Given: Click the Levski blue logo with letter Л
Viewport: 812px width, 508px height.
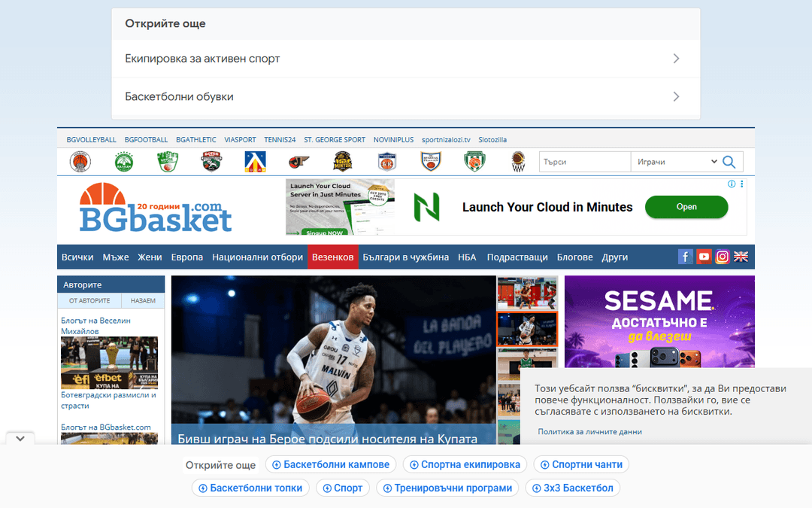Looking at the screenshot, I should pyautogui.click(x=256, y=162).
